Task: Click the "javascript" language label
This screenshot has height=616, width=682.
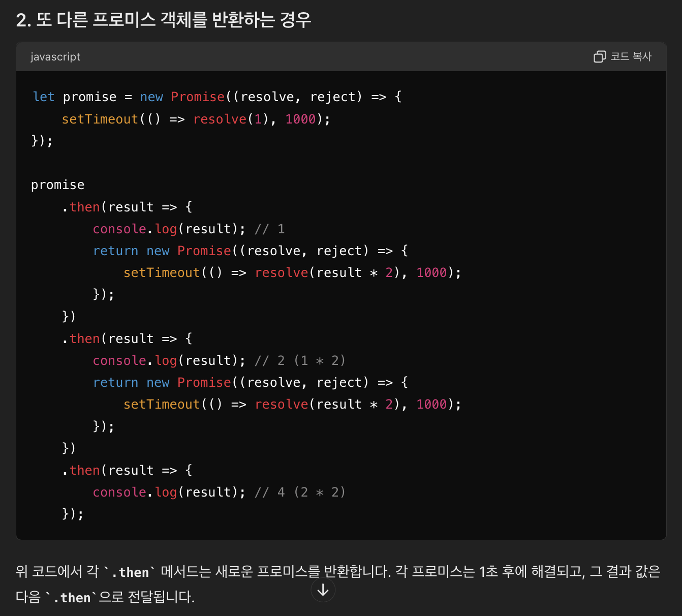Action: click(x=55, y=57)
